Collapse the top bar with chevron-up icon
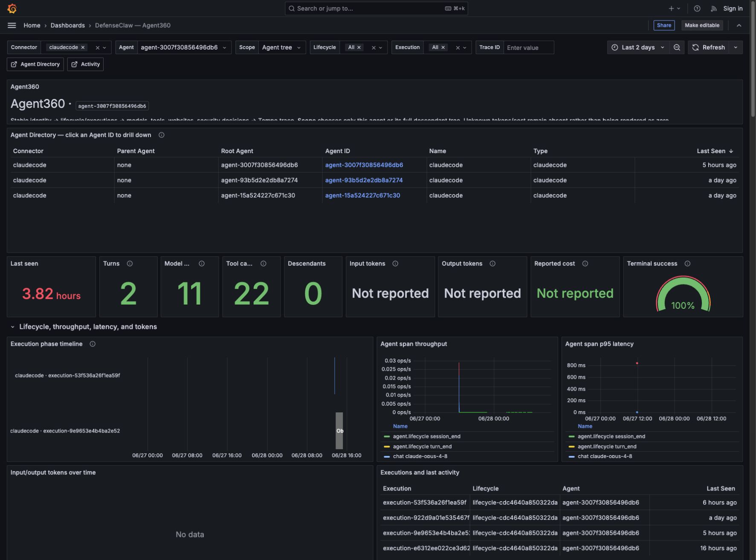The height and width of the screenshot is (560, 756). pyautogui.click(x=739, y=25)
